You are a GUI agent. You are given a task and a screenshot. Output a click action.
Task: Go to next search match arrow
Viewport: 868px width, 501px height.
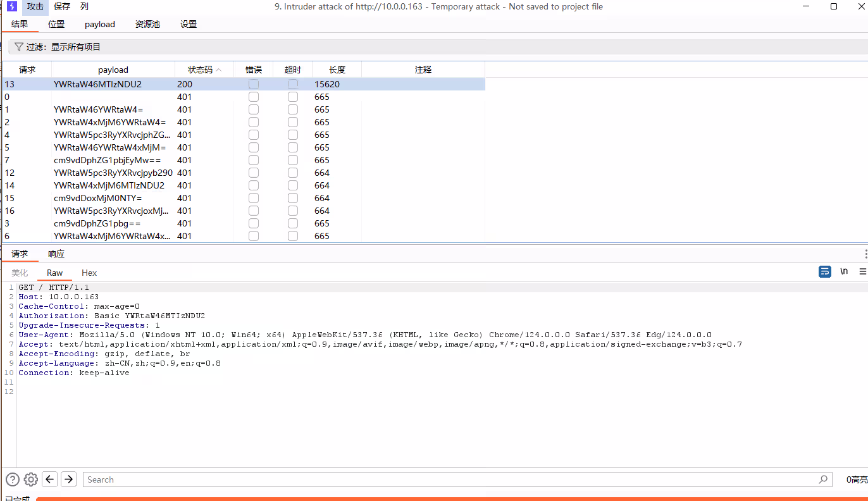pos(68,479)
